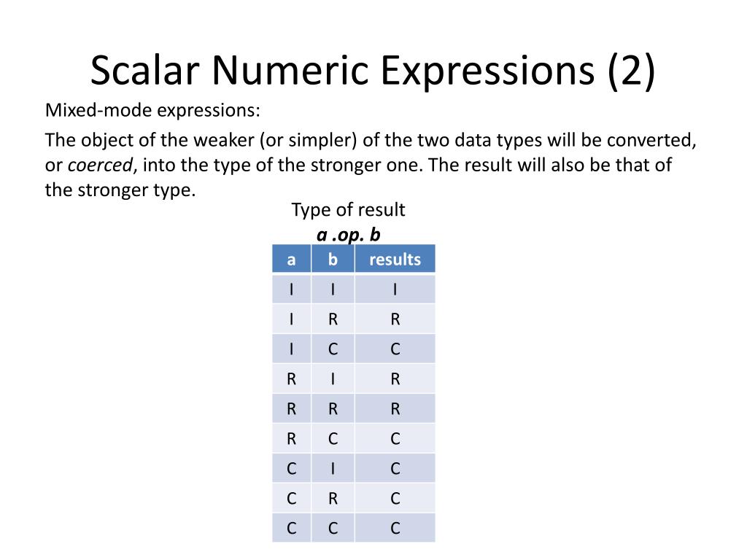747x560 pixels.
Task: Select the 'results' column header cell
Action: tap(395, 259)
